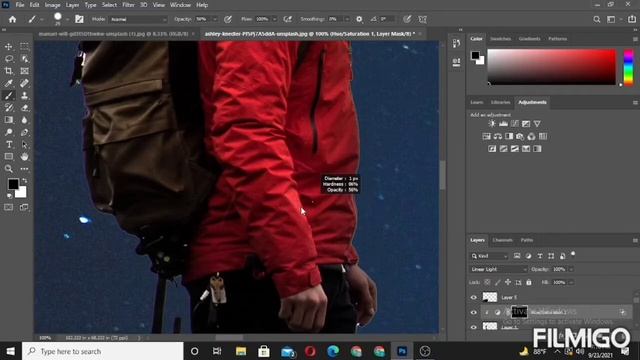Open the File menu
This screenshot has height=360, width=640.
point(20,5)
